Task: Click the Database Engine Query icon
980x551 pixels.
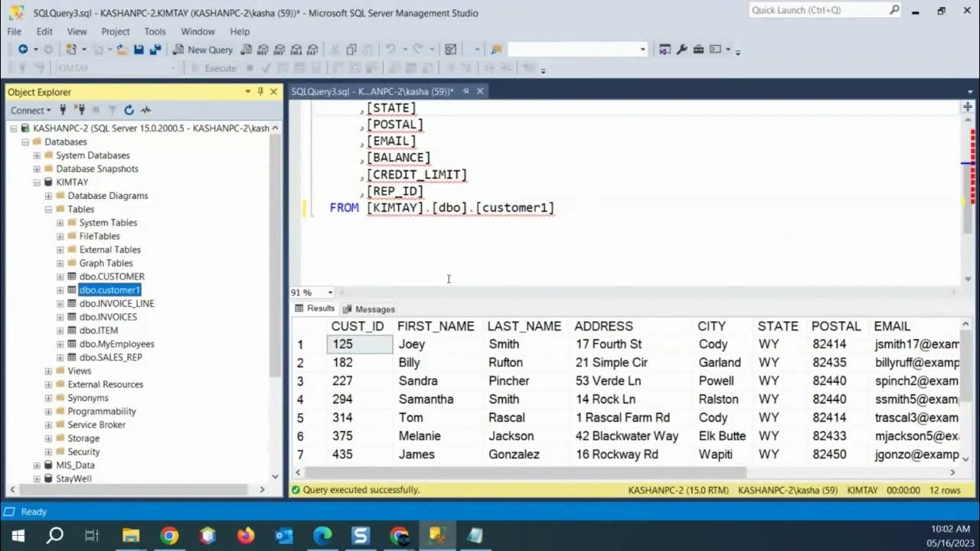Action: click(247, 50)
